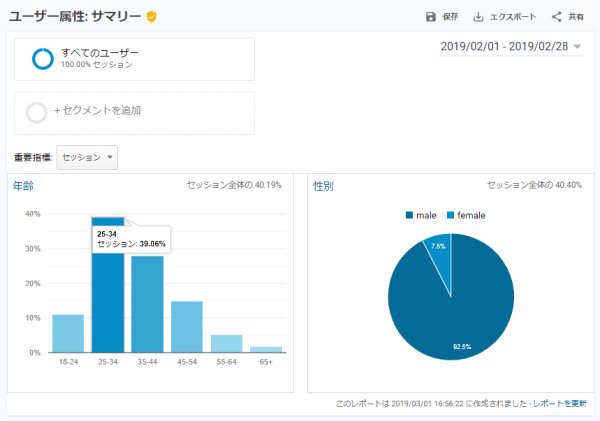Click the '20%' y-axis label
Viewport: 600px width, 421px height.
(33, 284)
